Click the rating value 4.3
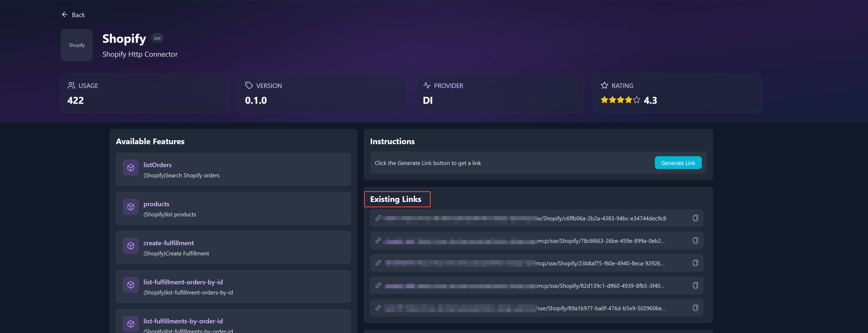 click(650, 101)
